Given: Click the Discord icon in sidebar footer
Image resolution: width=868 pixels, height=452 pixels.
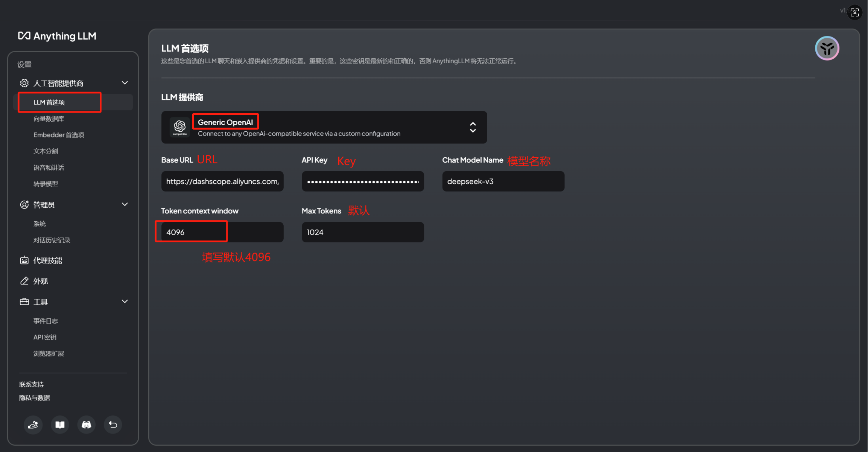Looking at the screenshot, I should pyautogui.click(x=87, y=425).
